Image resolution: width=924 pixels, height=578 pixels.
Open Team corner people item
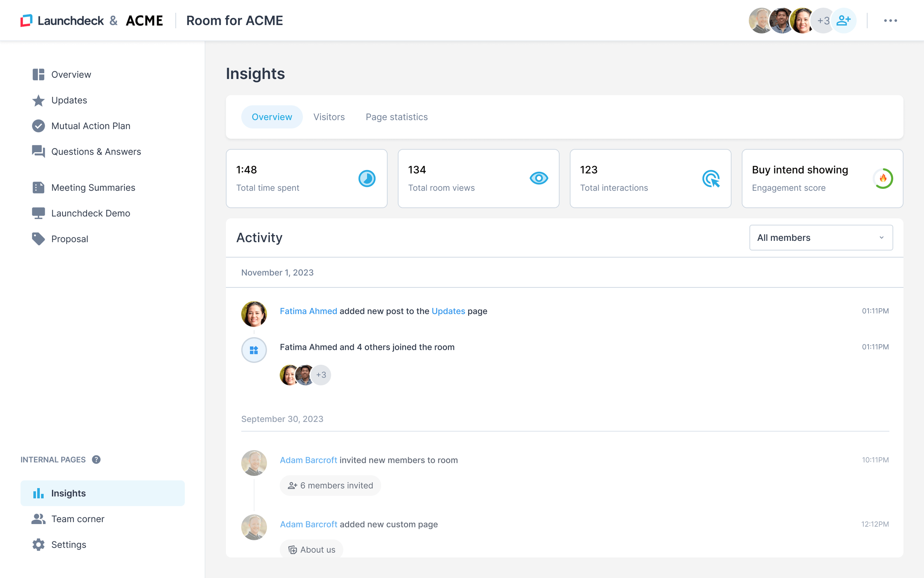(68, 519)
